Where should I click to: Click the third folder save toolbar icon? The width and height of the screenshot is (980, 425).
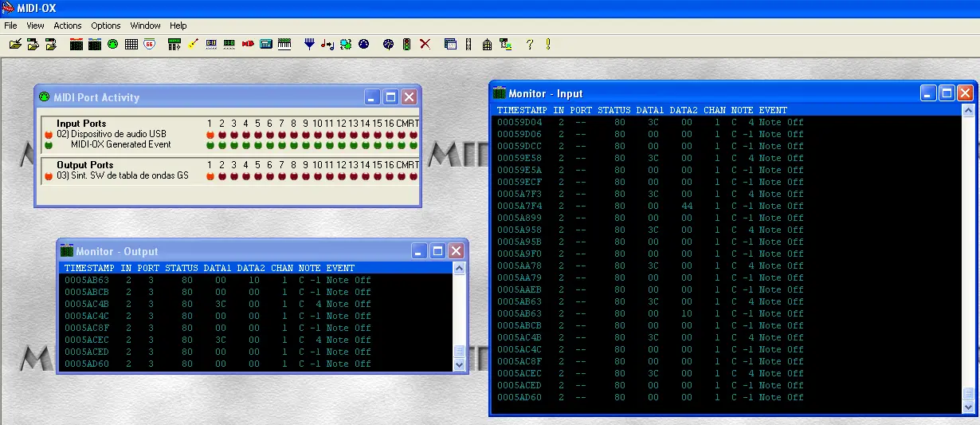click(51, 45)
